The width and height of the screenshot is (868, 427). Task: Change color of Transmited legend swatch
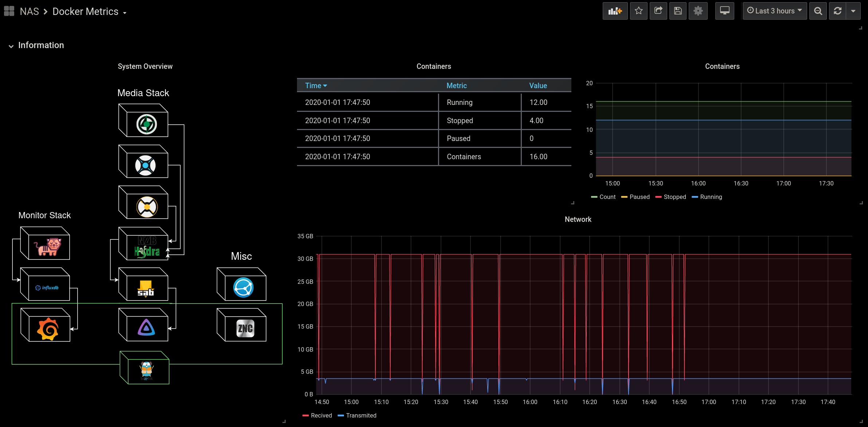coord(341,416)
